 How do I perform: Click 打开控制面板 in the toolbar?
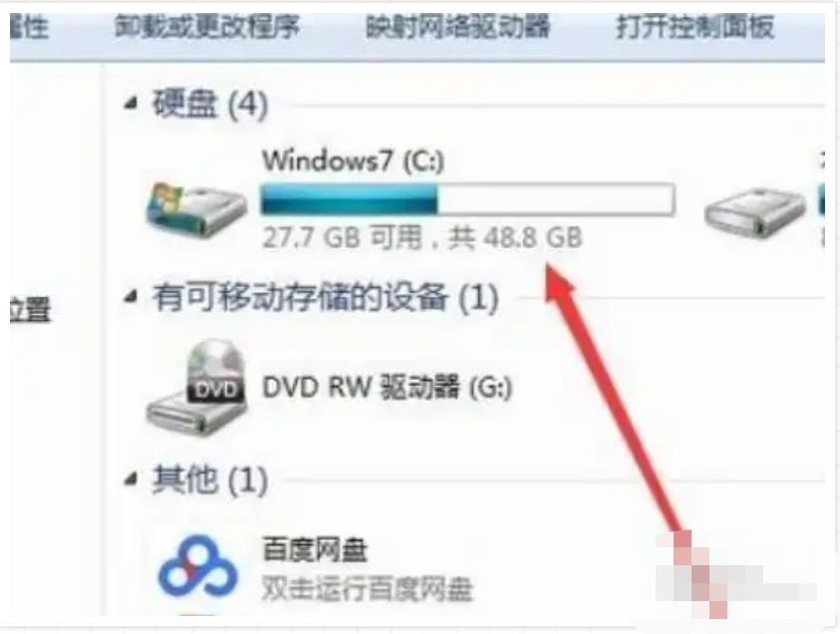696,27
